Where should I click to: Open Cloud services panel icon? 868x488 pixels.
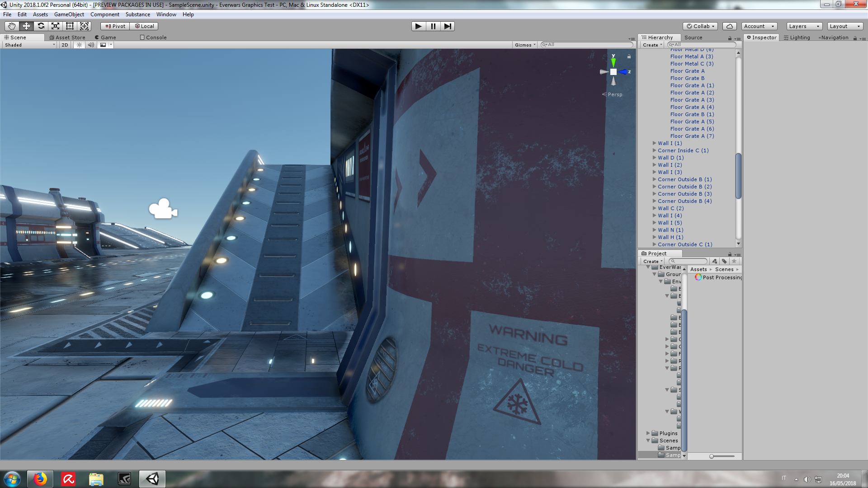pos(729,26)
